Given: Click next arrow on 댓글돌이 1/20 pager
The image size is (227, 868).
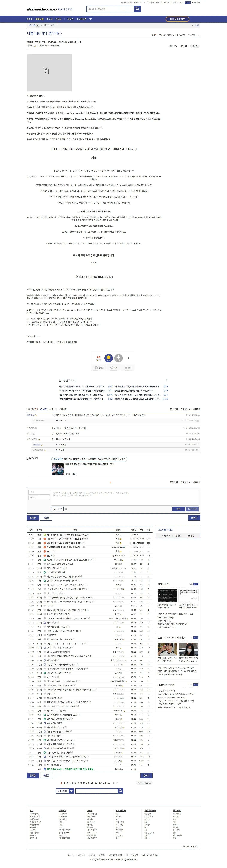Looking at the screenshot, I should pyautogui.click(x=74, y=474).
